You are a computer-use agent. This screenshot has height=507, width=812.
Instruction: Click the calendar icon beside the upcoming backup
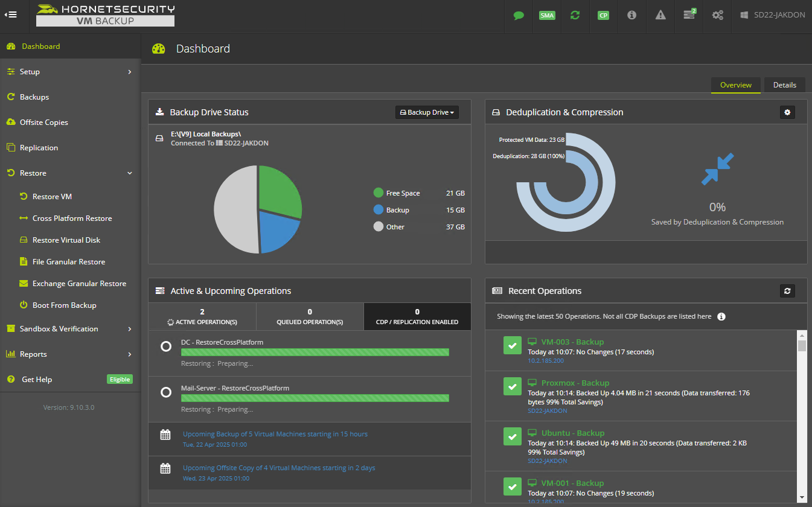pos(165,435)
